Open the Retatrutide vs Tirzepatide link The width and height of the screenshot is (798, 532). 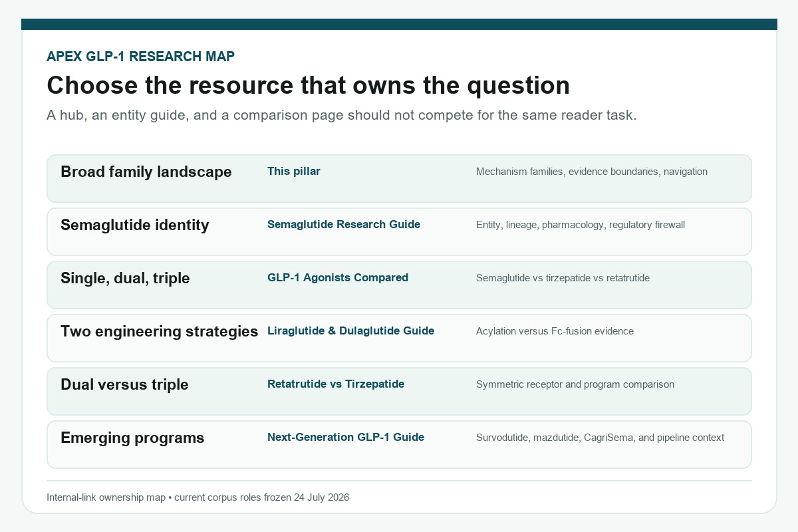(336, 384)
